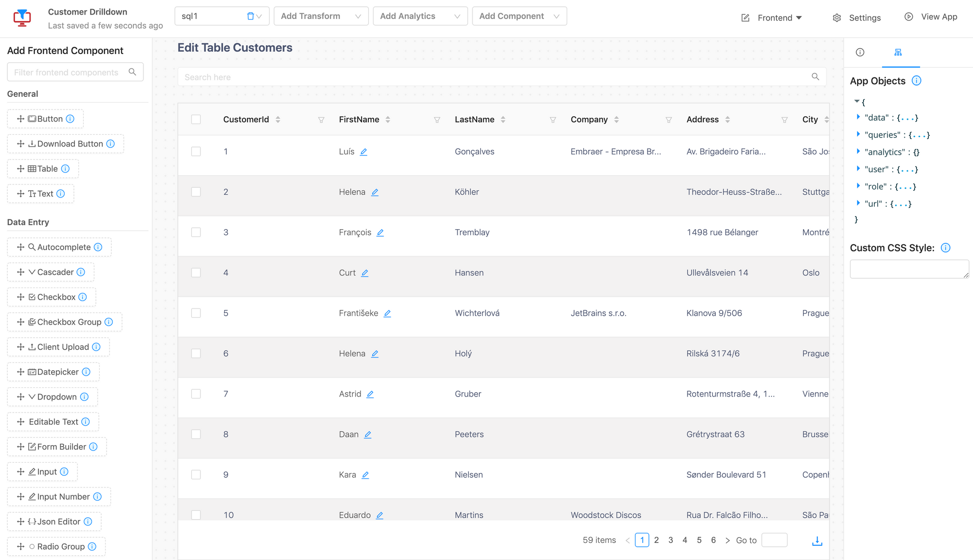Tick the checkbox for customer row 7

196,394
